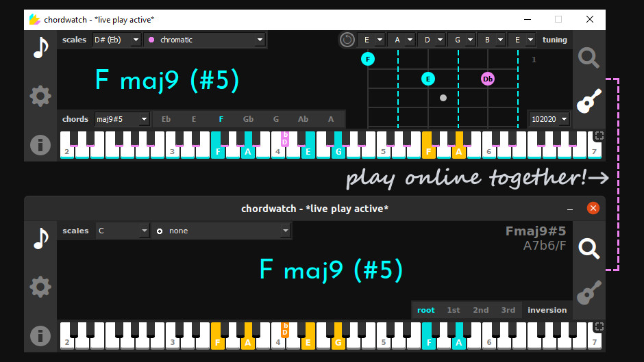Viewport: 644px width, 362px height.
Task: Open the magnifier search in top window
Action: coord(589,58)
